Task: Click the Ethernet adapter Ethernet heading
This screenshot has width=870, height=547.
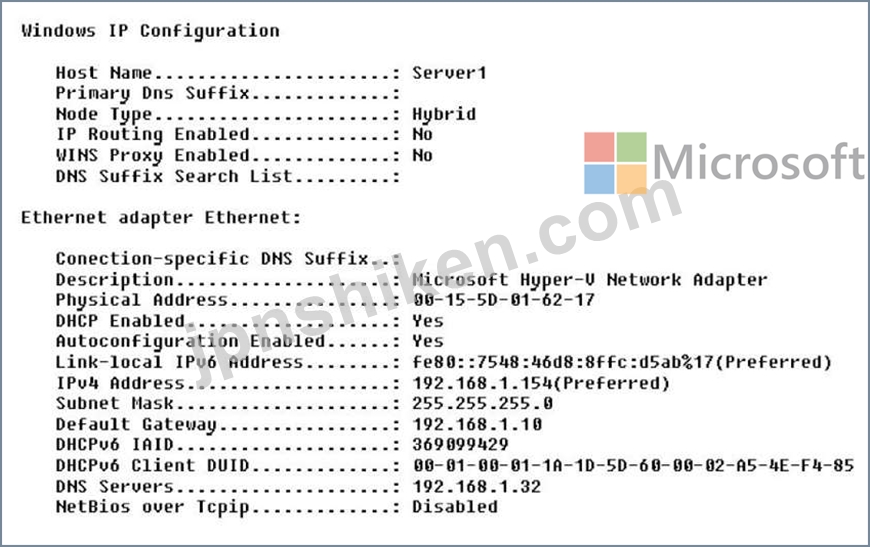Action: tap(161, 218)
